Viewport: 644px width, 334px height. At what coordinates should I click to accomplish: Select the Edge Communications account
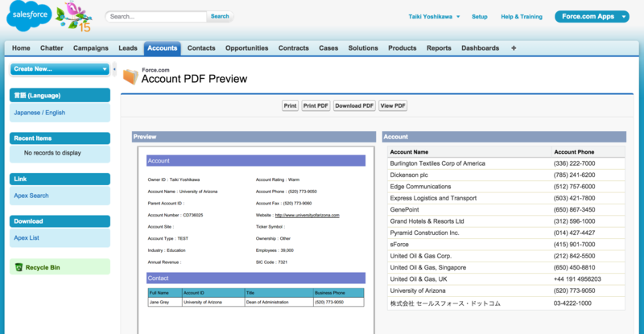coord(420,187)
